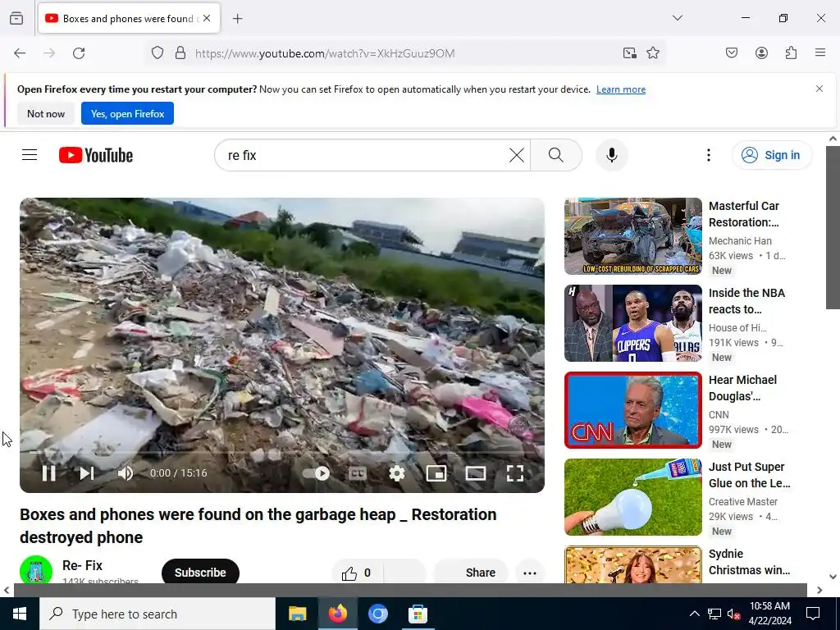Toggle subtitles/closed captions
The width and height of the screenshot is (840, 630).
358,473
